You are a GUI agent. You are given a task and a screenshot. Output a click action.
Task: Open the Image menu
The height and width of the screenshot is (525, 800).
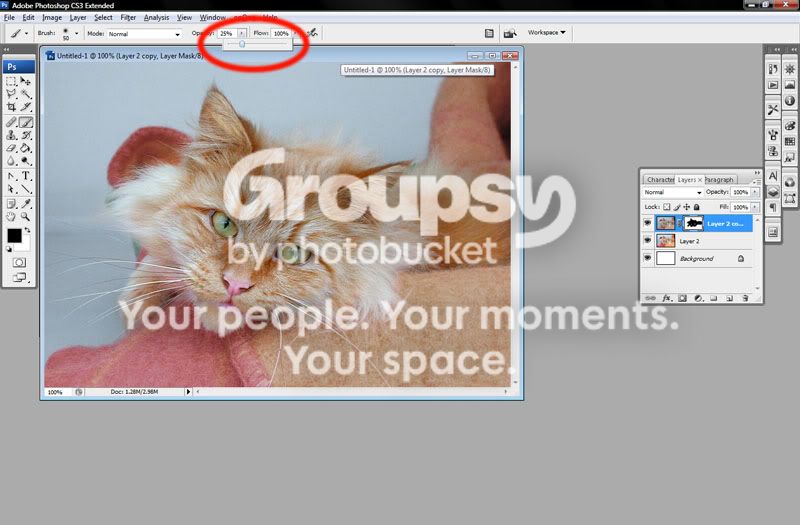(52, 17)
